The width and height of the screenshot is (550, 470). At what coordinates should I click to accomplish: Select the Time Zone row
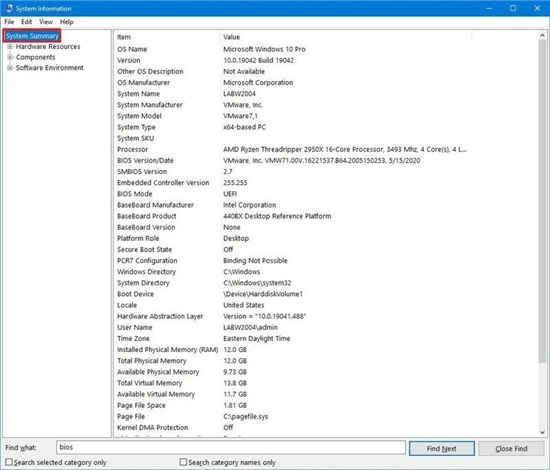pos(326,338)
